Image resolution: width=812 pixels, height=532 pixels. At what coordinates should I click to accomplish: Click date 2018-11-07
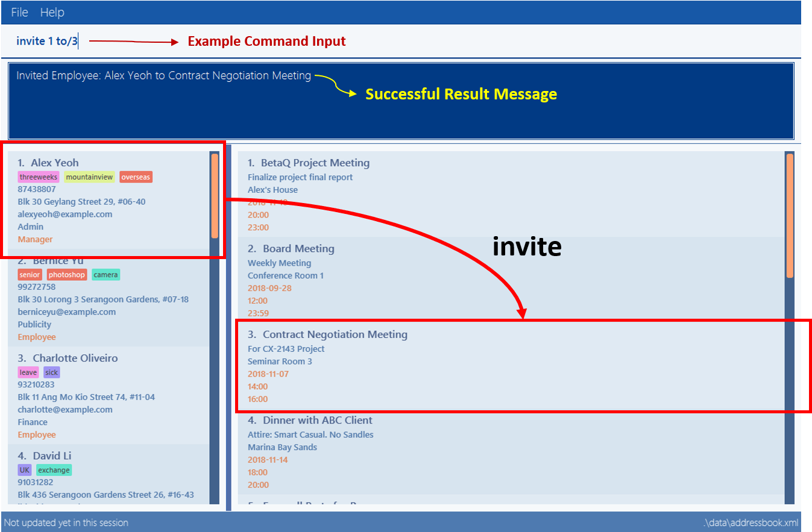click(x=268, y=374)
